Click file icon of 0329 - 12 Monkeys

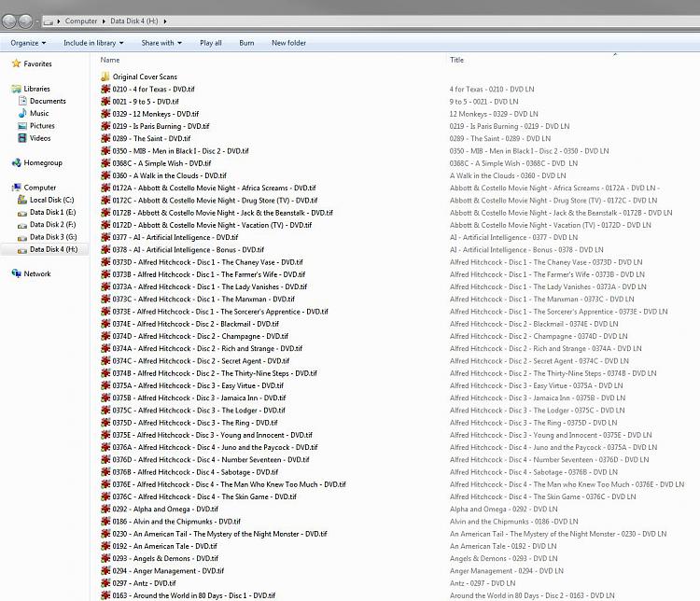[x=105, y=114]
